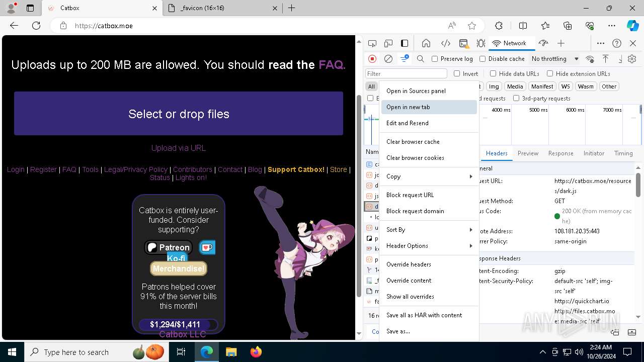Check Hide extension URLs

(550, 73)
